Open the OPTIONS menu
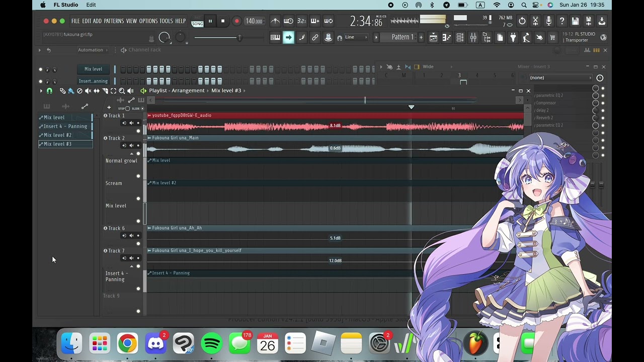Screen dimensions: 644x362 click(148, 21)
